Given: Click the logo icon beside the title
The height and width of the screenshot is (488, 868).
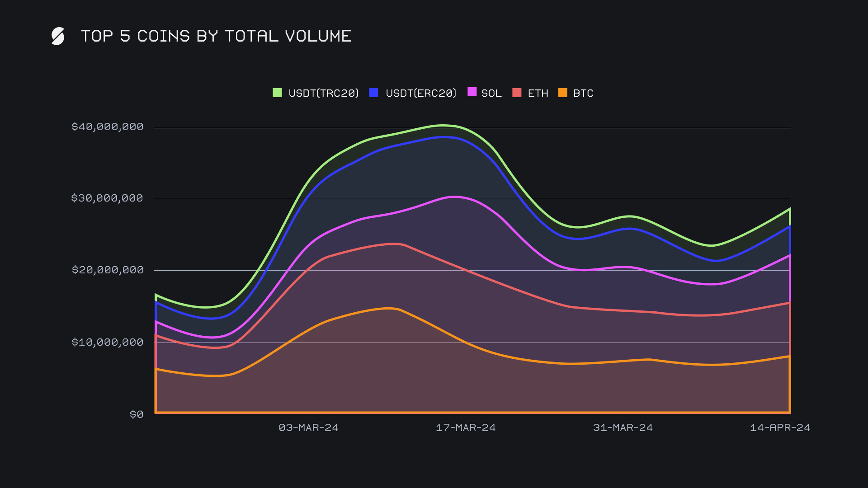Looking at the screenshot, I should [x=58, y=36].
